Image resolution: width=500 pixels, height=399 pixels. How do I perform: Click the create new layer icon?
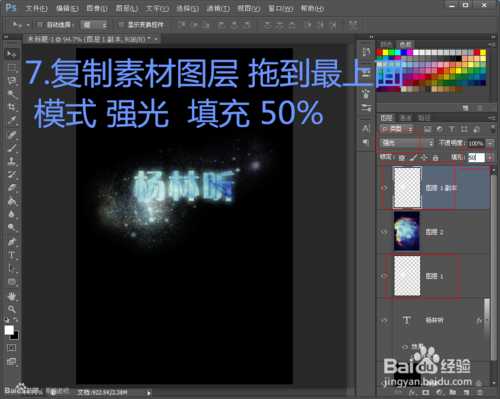(x=466, y=392)
